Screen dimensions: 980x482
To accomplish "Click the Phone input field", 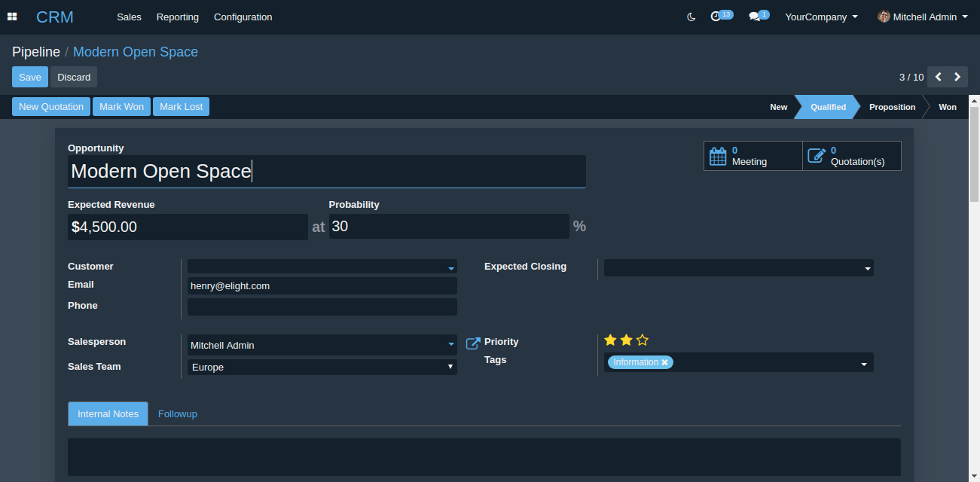I will 322,307.
